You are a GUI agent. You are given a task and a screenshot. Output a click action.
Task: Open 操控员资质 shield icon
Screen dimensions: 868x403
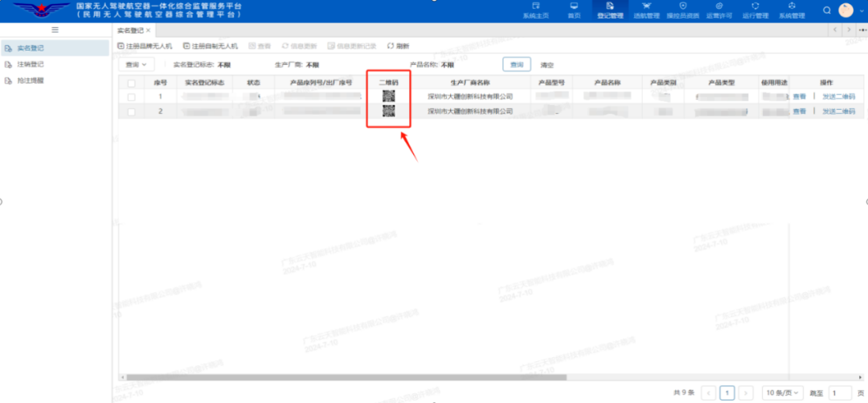[682, 6]
